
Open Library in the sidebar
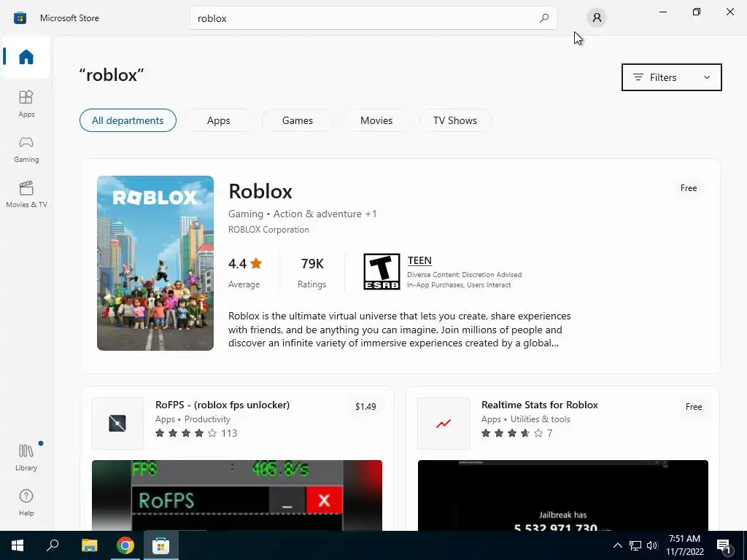coord(26,456)
